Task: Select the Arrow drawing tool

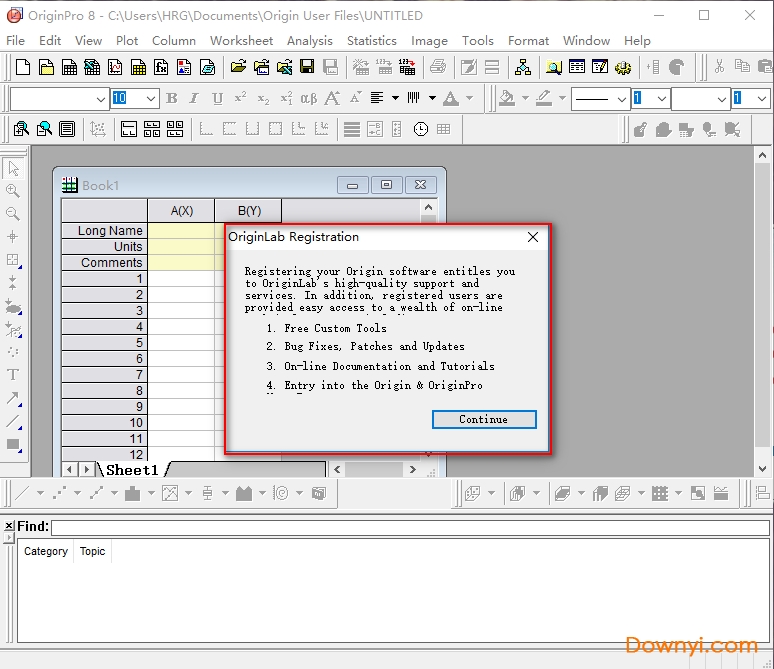Action: (13, 398)
